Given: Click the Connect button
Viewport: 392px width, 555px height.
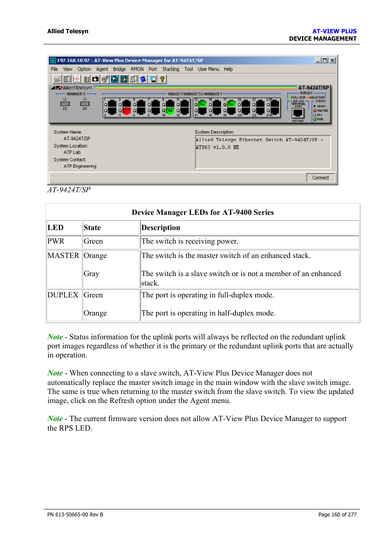Looking at the screenshot, I should tap(321, 178).
